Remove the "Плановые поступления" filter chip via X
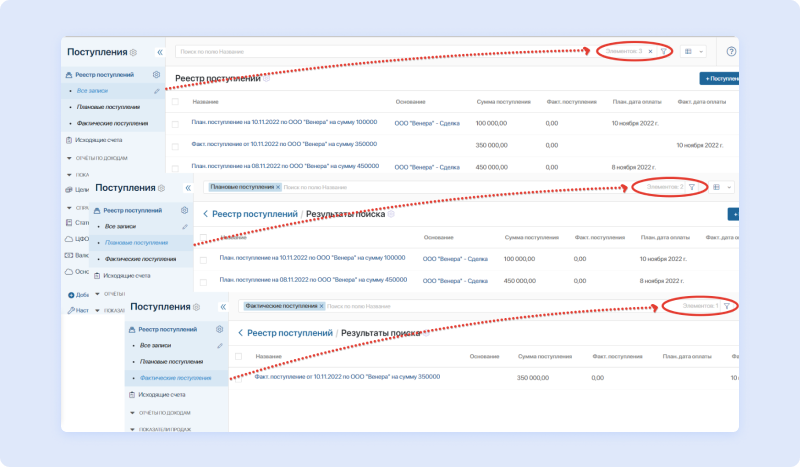Image resolution: width=800 pixels, height=467 pixels. [x=278, y=187]
